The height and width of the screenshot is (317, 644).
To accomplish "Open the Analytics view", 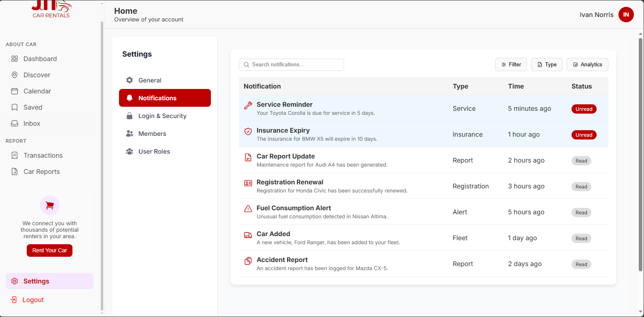I will (587, 64).
